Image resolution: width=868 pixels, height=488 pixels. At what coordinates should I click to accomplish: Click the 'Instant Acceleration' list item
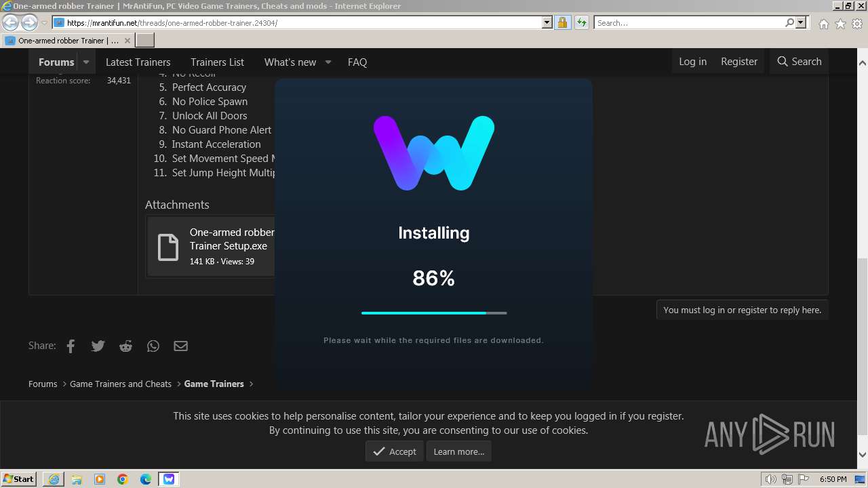click(216, 144)
